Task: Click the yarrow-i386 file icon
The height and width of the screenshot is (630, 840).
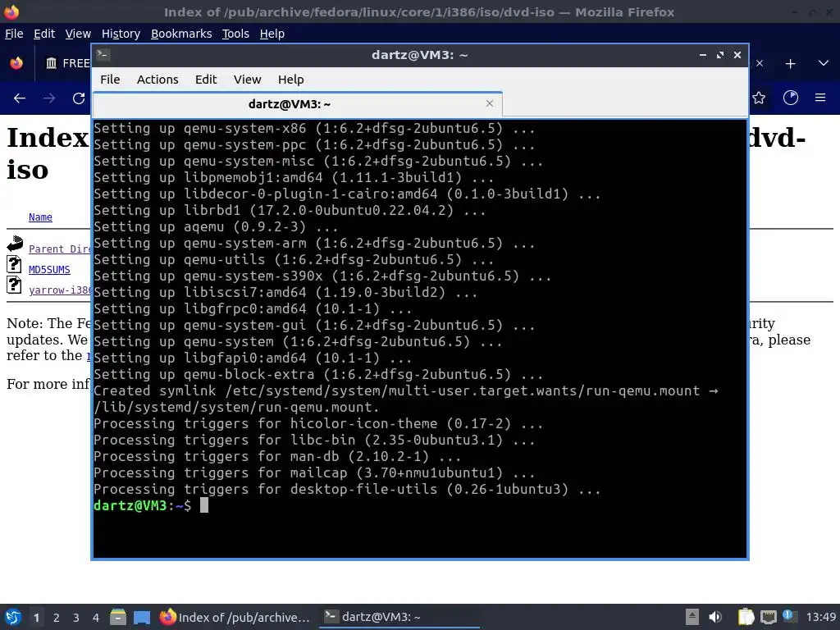Action: click(14, 285)
